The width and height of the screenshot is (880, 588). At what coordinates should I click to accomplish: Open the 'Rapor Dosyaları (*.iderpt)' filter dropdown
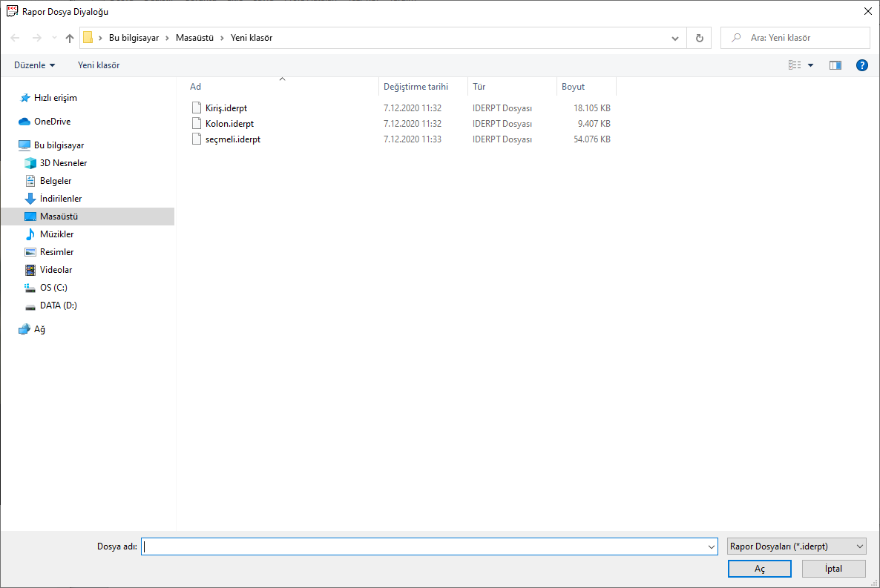click(x=796, y=546)
